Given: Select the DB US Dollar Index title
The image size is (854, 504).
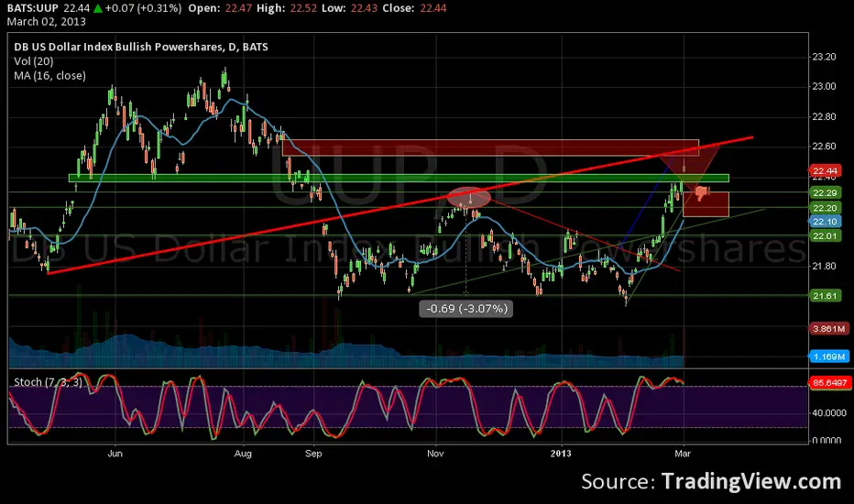Looking at the screenshot, I should point(141,47).
